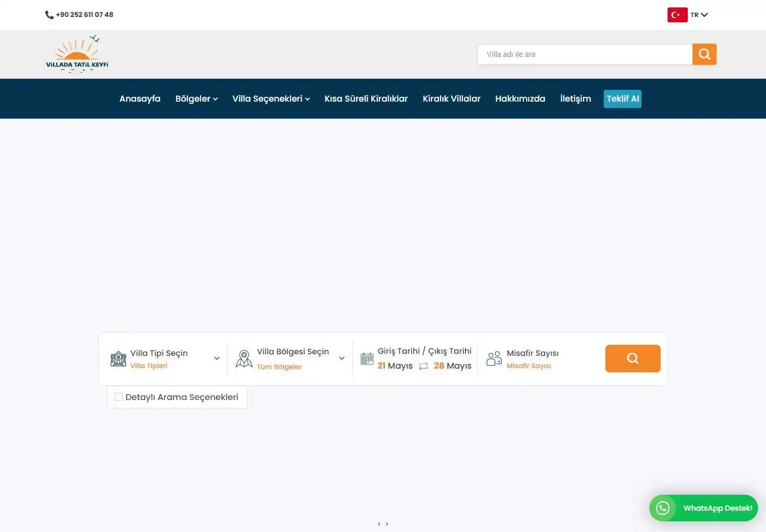Open İletişim page

[575, 98]
